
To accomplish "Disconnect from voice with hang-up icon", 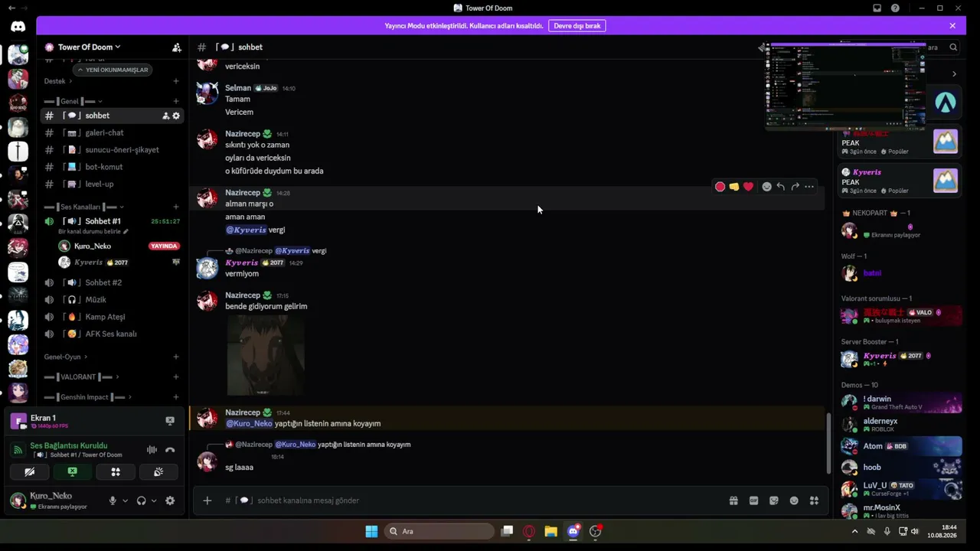I will [170, 450].
